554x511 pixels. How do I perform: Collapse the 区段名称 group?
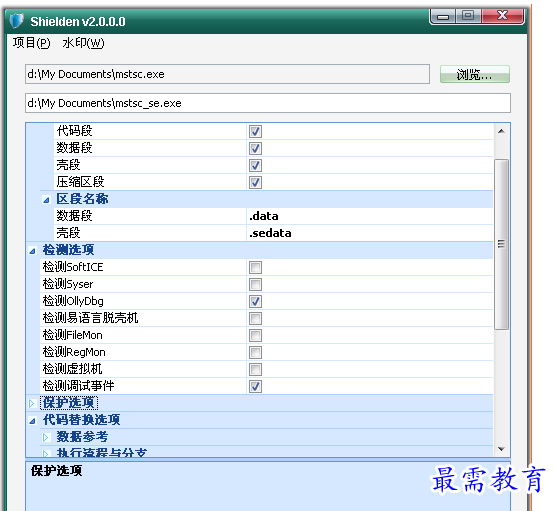click(x=46, y=200)
